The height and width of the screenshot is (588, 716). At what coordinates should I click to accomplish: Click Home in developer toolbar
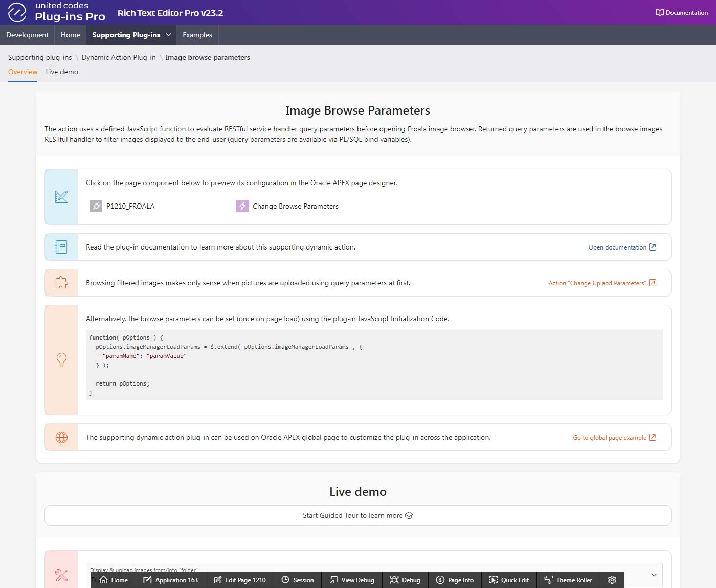point(114,580)
